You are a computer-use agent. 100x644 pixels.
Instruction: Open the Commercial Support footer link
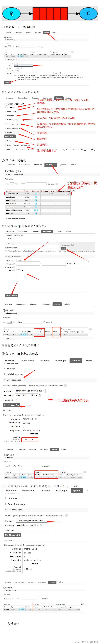(x=80, y=150)
